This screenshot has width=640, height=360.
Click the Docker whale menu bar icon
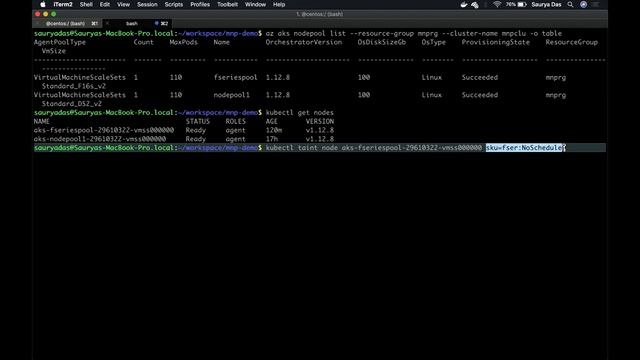click(464, 4)
